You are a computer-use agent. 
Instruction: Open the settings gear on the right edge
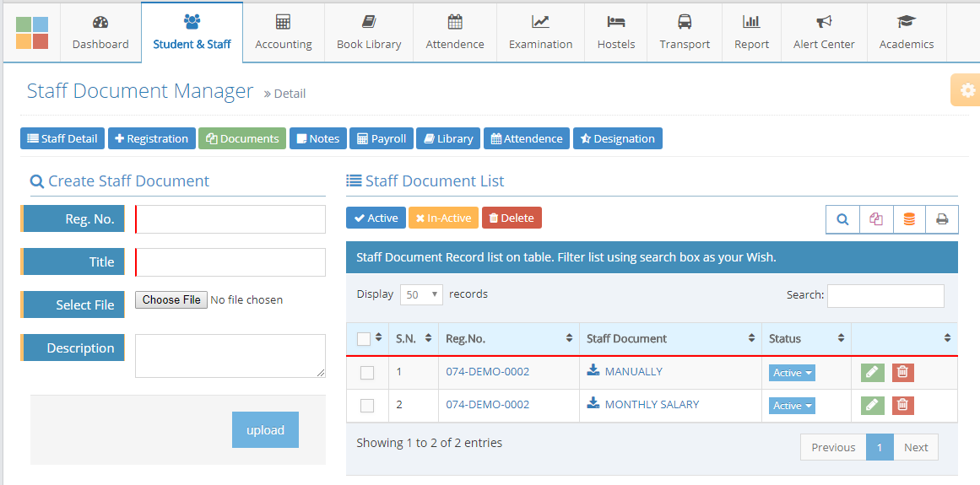tap(967, 90)
